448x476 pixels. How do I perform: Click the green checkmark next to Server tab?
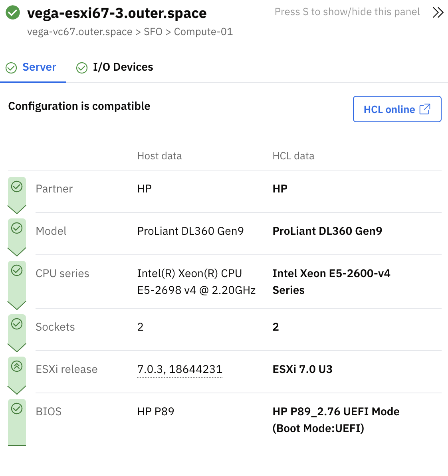pyautogui.click(x=11, y=68)
